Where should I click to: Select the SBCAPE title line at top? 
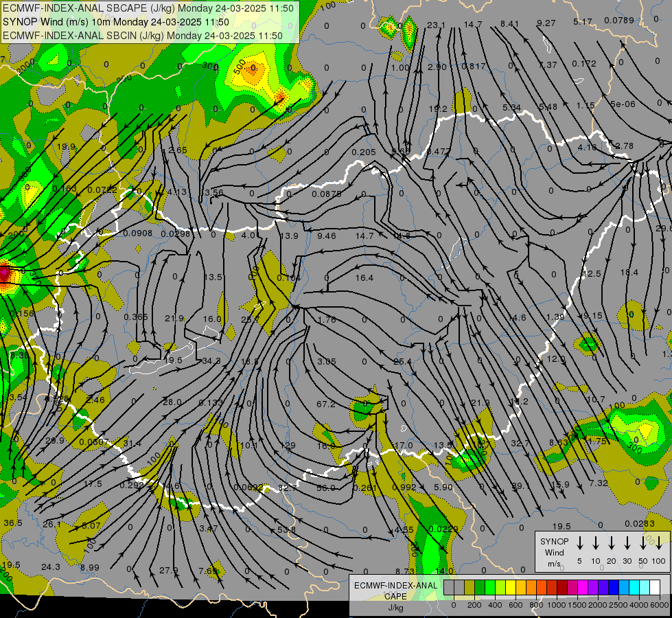[x=148, y=8]
